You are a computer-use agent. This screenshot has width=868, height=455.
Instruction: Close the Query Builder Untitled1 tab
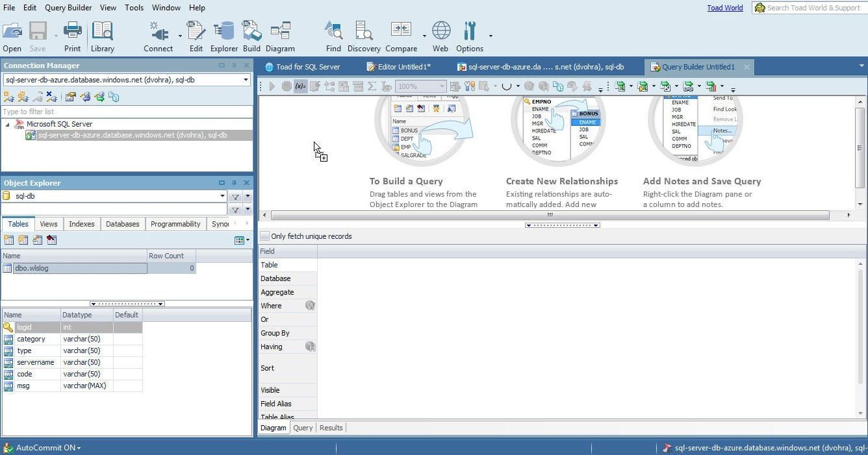click(747, 67)
